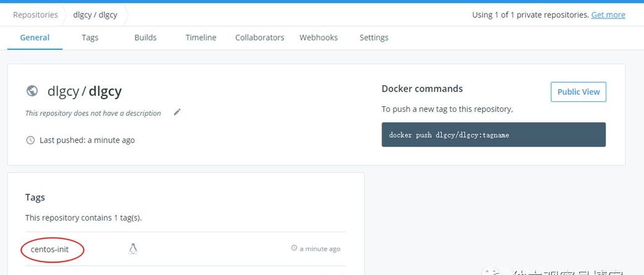The height and width of the screenshot is (275, 644).
Task: Switch to the Webhooks tab
Action: [318, 38]
